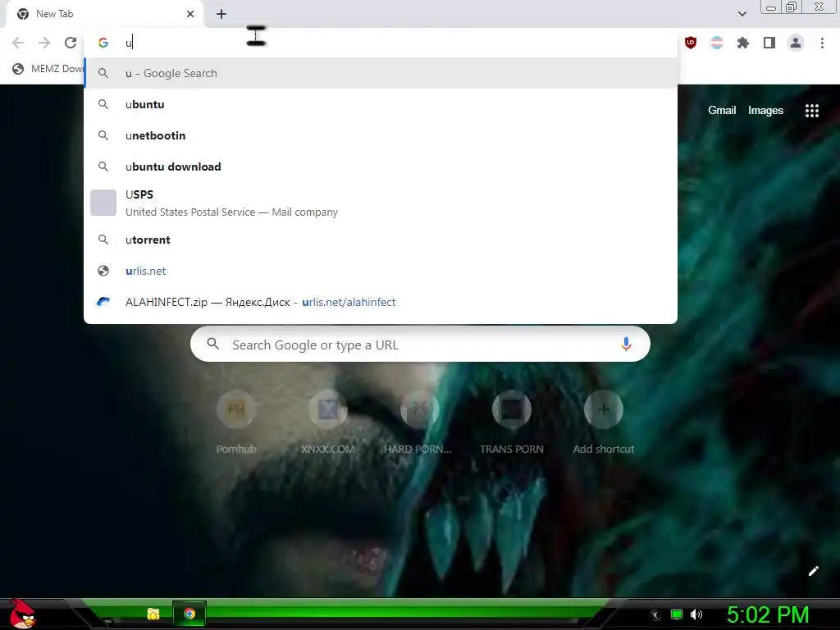The image size is (840, 630).
Task: Close the New Tab tab
Action: (x=190, y=14)
